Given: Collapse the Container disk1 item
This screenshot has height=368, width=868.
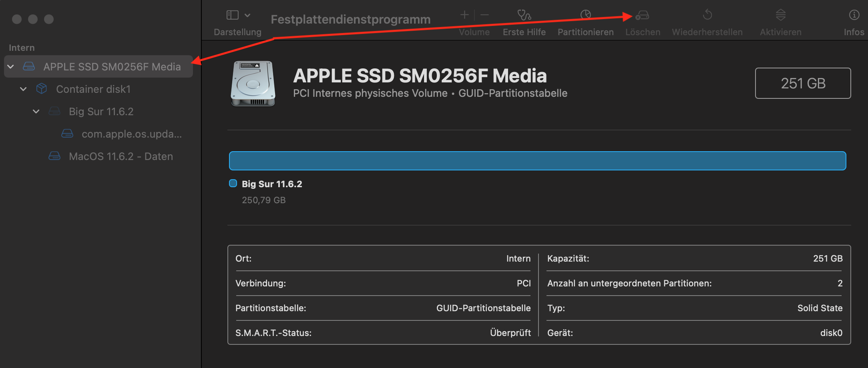Looking at the screenshot, I should (x=24, y=89).
